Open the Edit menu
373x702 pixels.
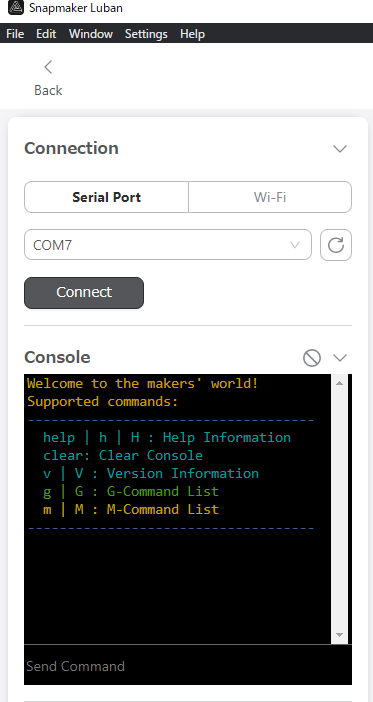[x=46, y=34]
